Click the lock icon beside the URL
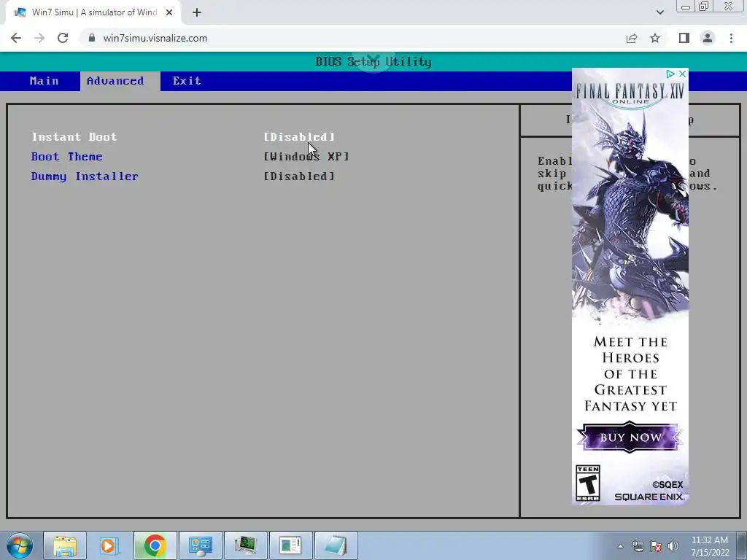Image resolution: width=747 pixels, height=560 pixels. [92, 38]
